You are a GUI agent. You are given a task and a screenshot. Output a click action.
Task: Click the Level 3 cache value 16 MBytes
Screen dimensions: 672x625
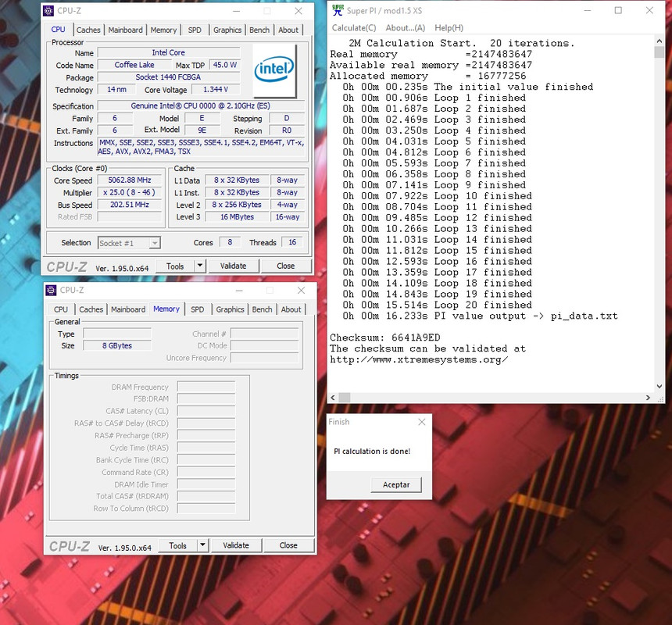click(x=237, y=217)
